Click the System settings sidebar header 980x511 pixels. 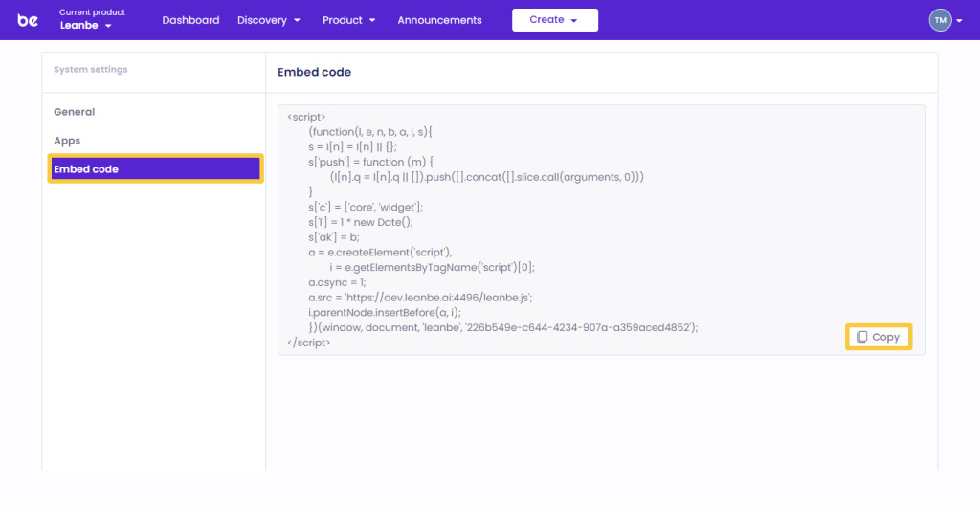pos(90,70)
